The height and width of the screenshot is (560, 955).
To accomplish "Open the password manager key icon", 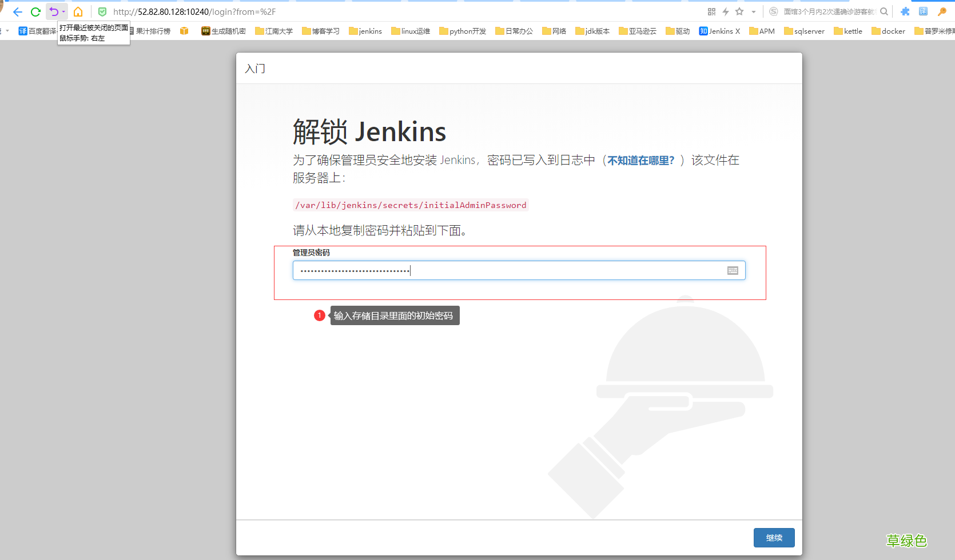I will (x=942, y=11).
